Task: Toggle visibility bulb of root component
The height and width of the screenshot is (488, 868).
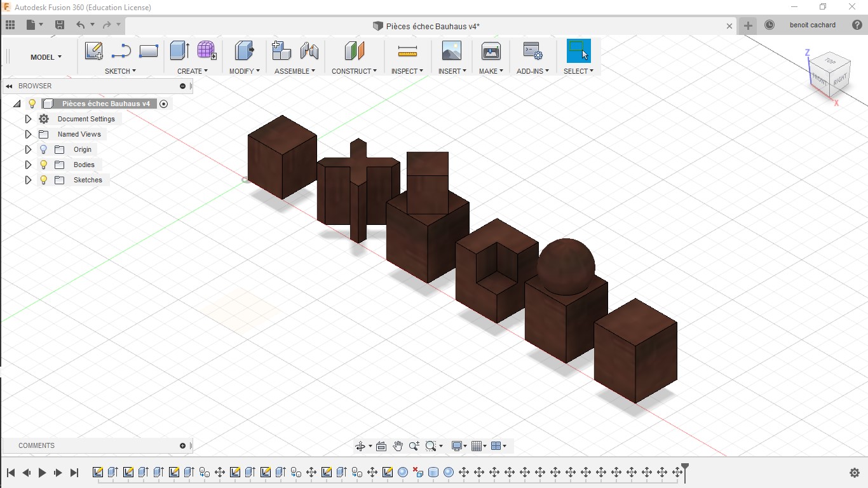Action: coord(32,104)
